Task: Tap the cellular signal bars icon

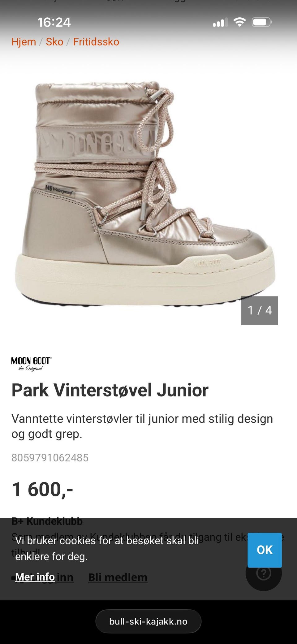Action: 220,22
